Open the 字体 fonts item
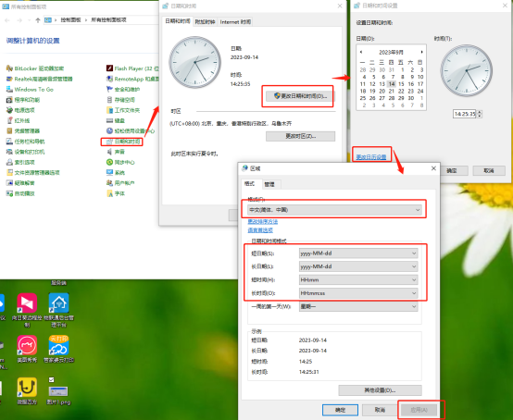The height and width of the screenshot is (420, 513). click(x=116, y=193)
